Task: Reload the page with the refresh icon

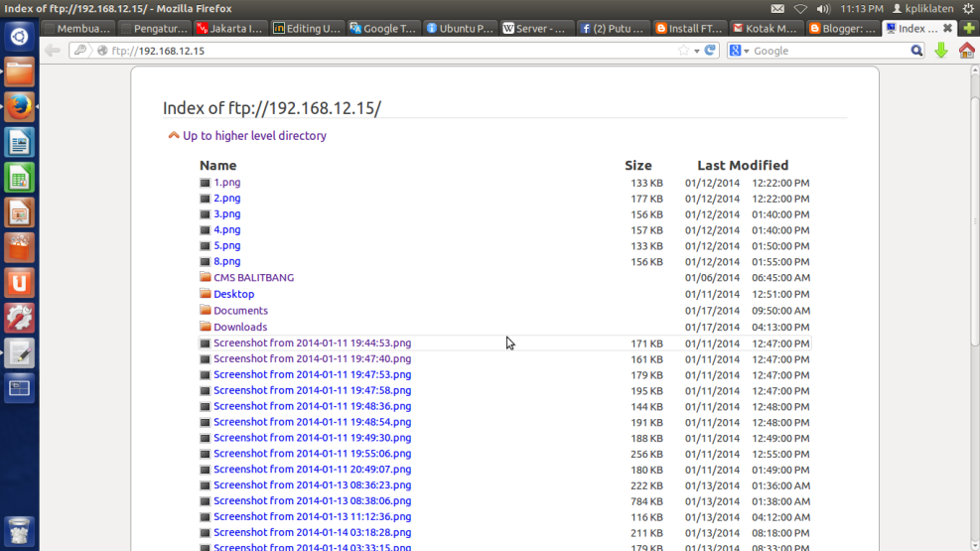Action: tap(711, 51)
